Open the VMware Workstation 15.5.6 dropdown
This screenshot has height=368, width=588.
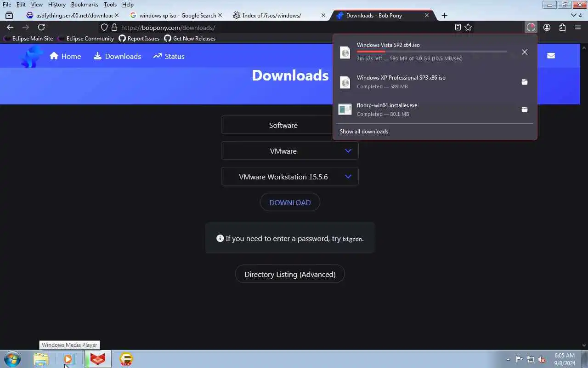(x=289, y=177)
